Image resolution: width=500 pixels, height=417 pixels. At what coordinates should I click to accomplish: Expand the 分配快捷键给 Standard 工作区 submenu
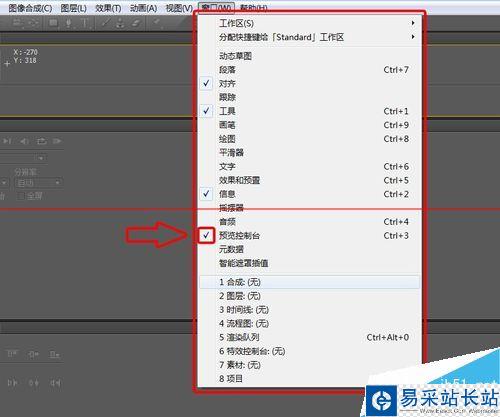310,37
